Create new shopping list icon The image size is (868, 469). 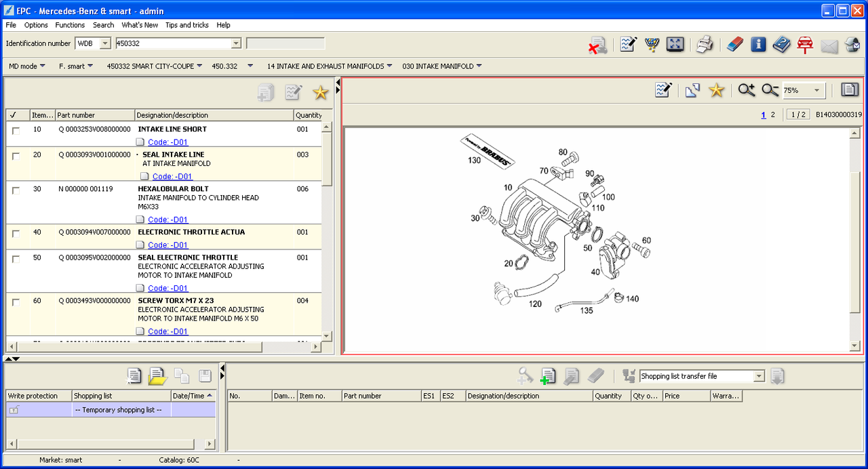coord(134,375)
